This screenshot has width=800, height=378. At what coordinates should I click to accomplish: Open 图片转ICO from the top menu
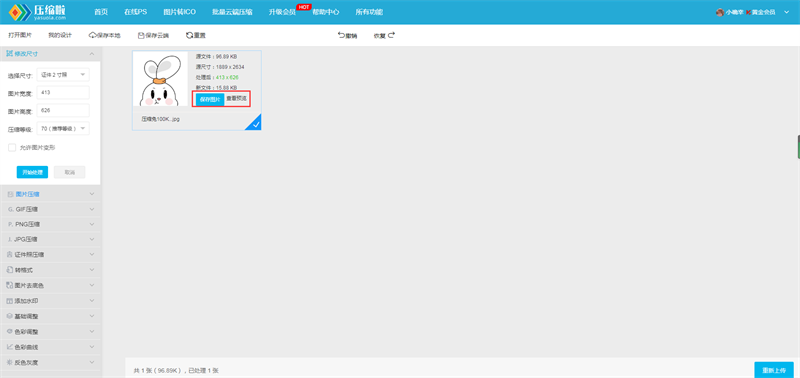coord(180,12)
